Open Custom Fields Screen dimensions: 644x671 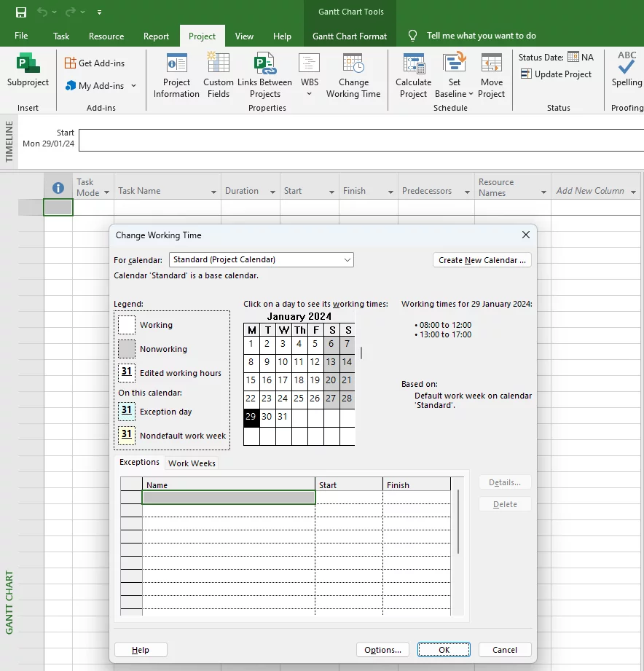(x=218, y=76)
